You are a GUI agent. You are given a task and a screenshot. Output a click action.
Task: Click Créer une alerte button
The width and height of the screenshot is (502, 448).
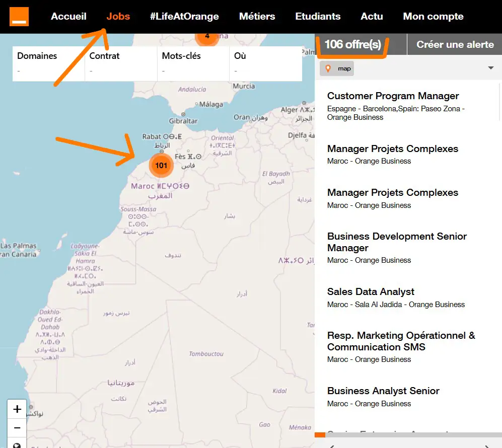click(x=455, y=44)
